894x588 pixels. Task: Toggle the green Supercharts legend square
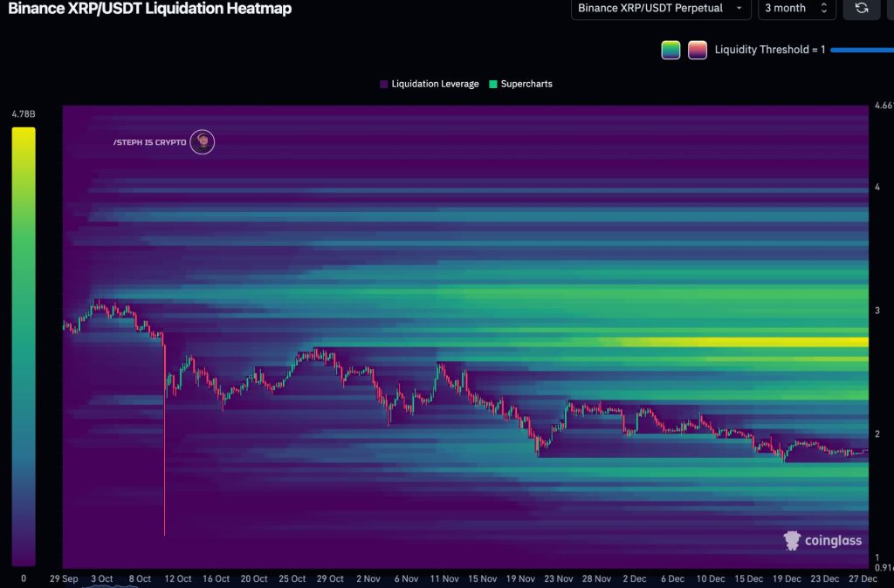(493, 84)
